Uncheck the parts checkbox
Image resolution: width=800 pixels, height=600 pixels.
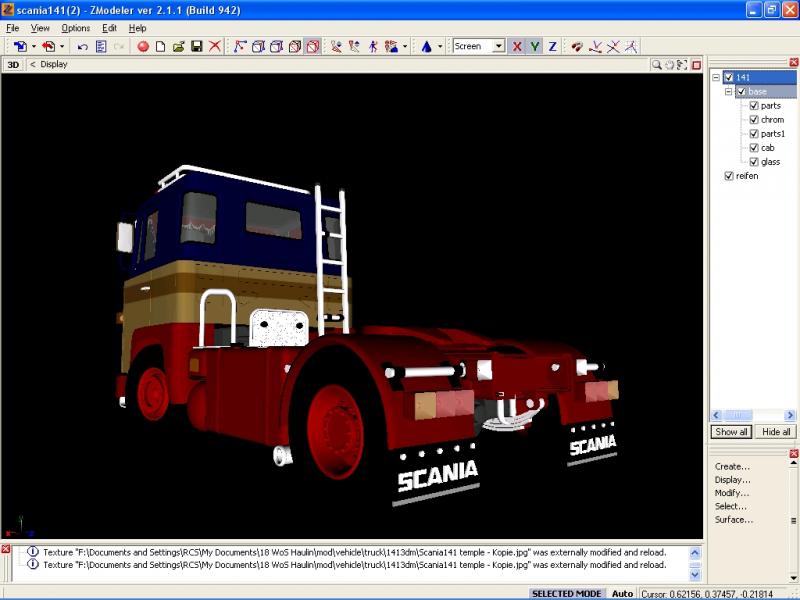coord(754,106)
